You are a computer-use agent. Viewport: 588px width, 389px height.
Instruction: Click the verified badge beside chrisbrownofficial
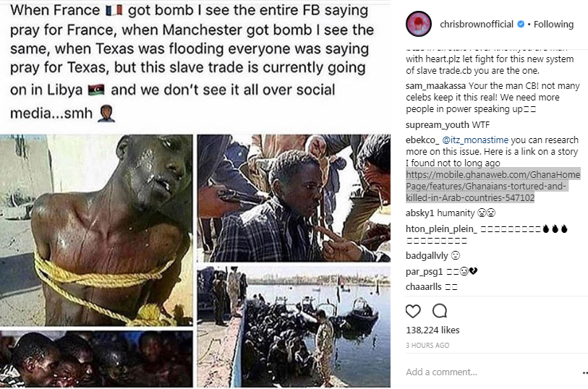(521, 25)
